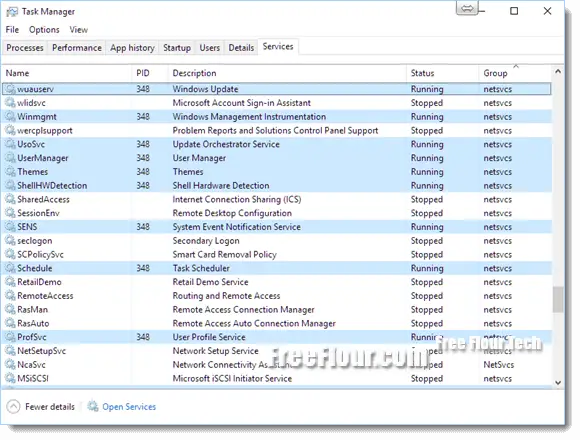
Task: Click the gear icon beside SharedAccess
Action: coord(10,199)
